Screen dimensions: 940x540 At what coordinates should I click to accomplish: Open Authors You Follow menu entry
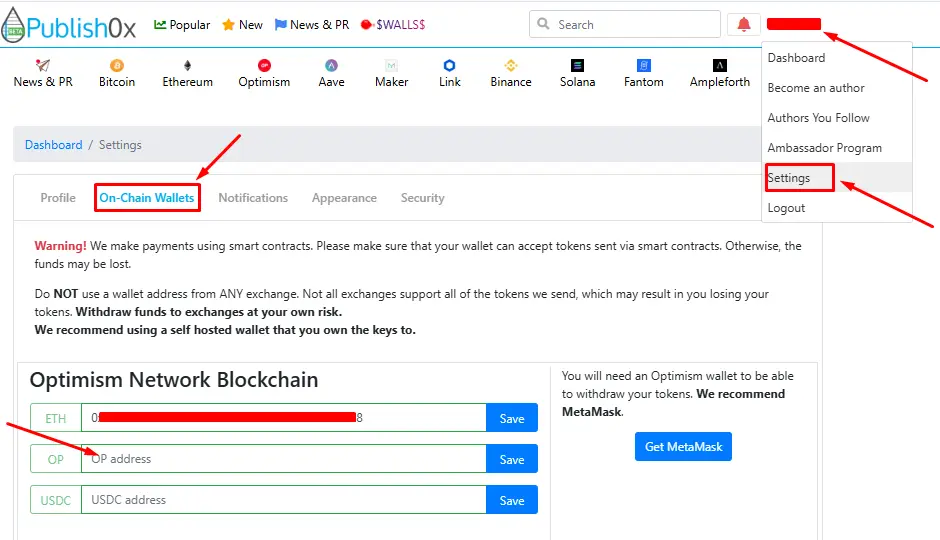(x=837, y=117)
